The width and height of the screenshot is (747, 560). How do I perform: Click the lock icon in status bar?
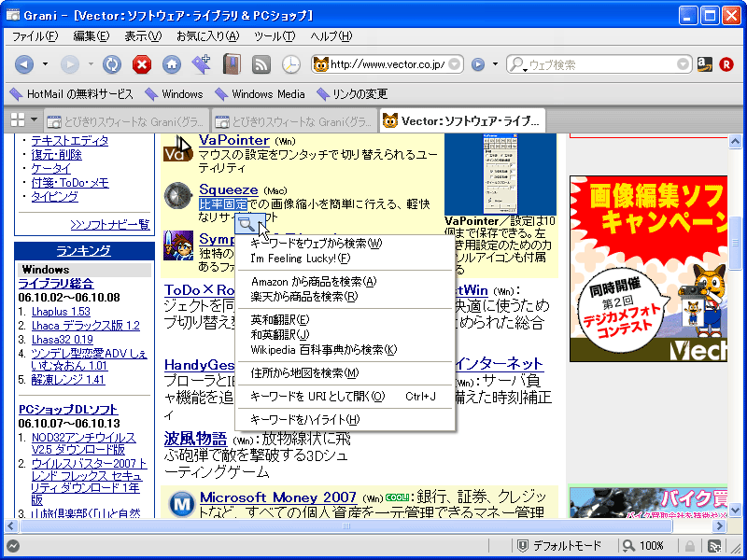point(689,546)
